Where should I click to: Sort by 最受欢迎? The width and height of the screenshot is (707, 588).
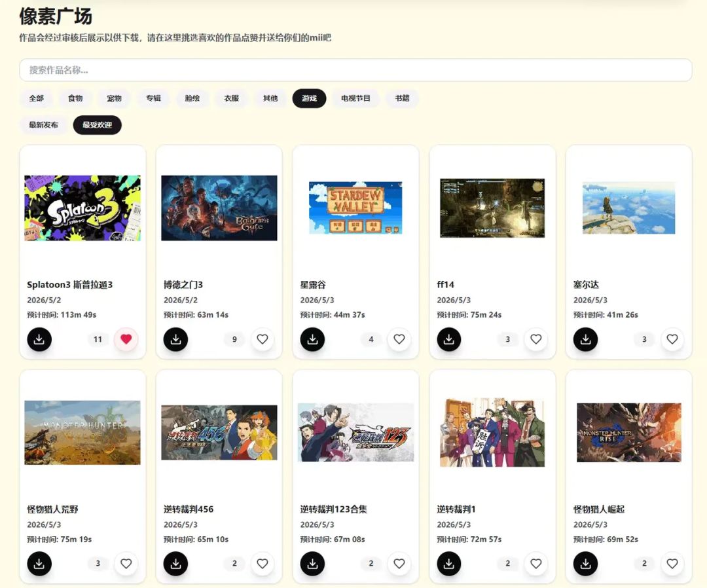point(98,125)
